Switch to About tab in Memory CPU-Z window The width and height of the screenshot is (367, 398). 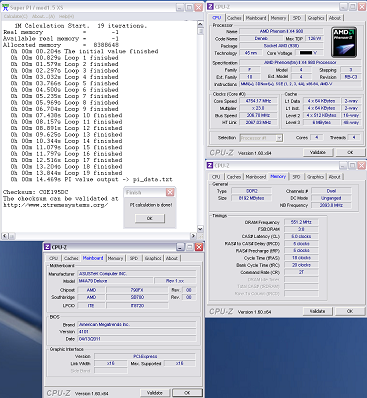(334, 177)
